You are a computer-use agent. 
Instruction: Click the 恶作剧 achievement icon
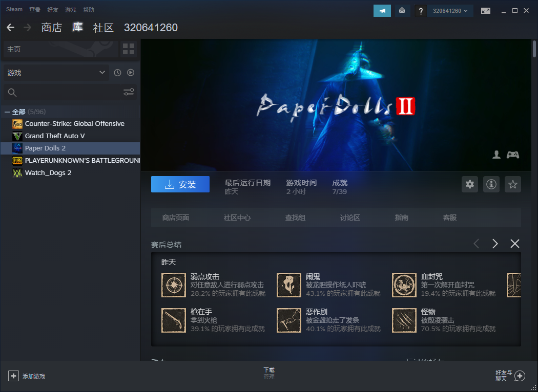pos(289,320)
